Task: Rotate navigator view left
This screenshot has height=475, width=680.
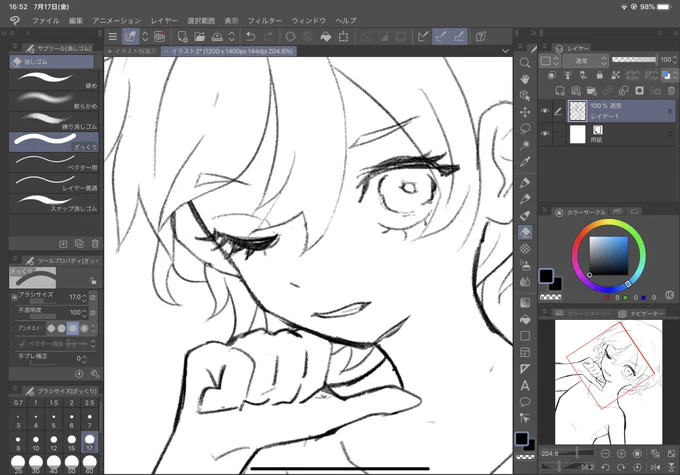Action: [605, 467]
